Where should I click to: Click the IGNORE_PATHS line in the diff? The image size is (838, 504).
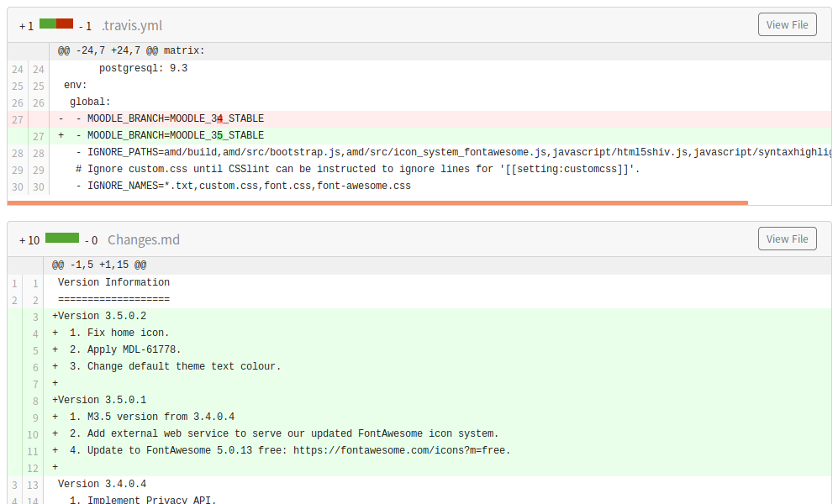pos(440,152)
